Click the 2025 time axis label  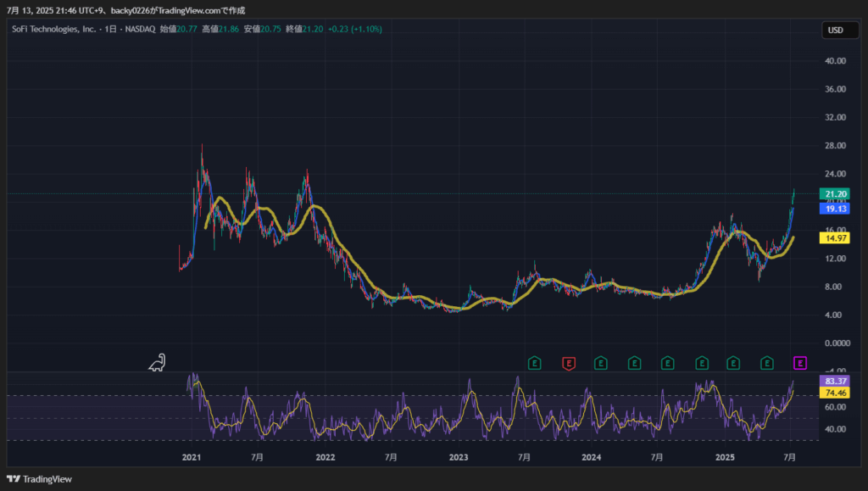click(x=725, y=457)
